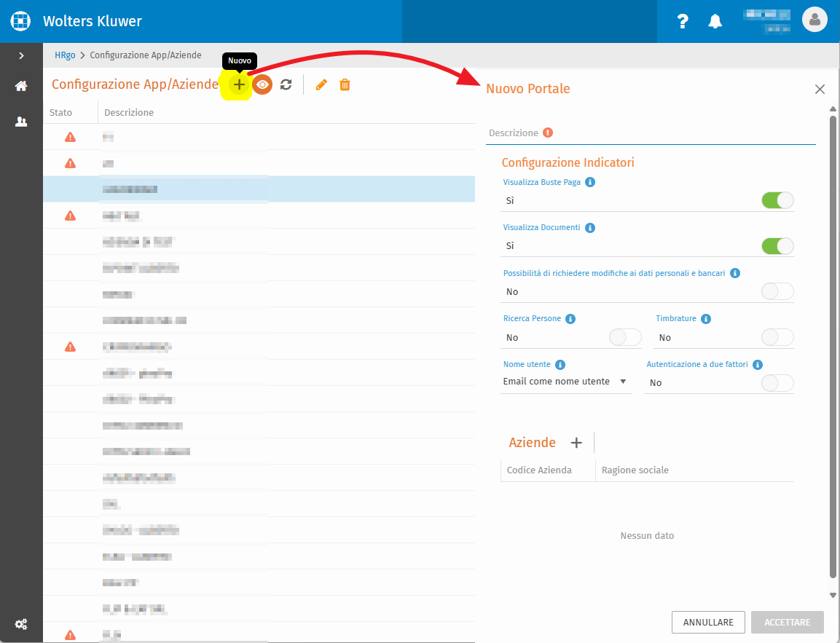
Task: Click the panel scrollbar down arrow
Action: pyautogui.click(x=833, y=595)
